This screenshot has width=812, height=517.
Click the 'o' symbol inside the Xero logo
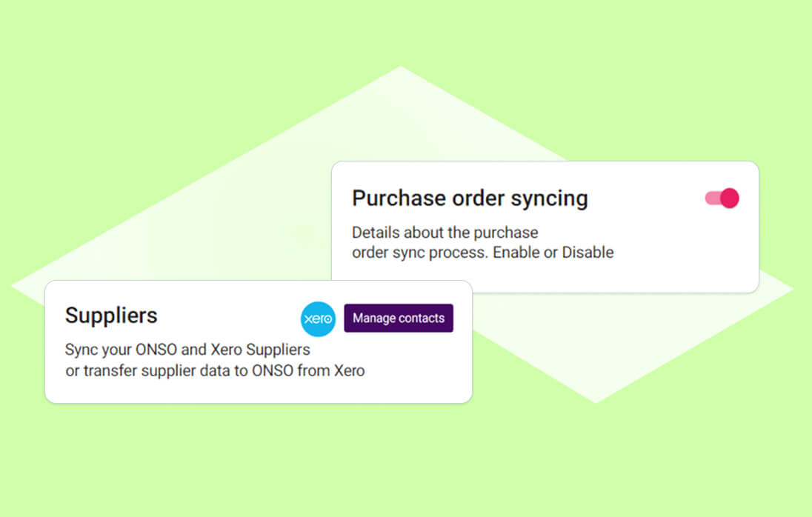(329, 319)
